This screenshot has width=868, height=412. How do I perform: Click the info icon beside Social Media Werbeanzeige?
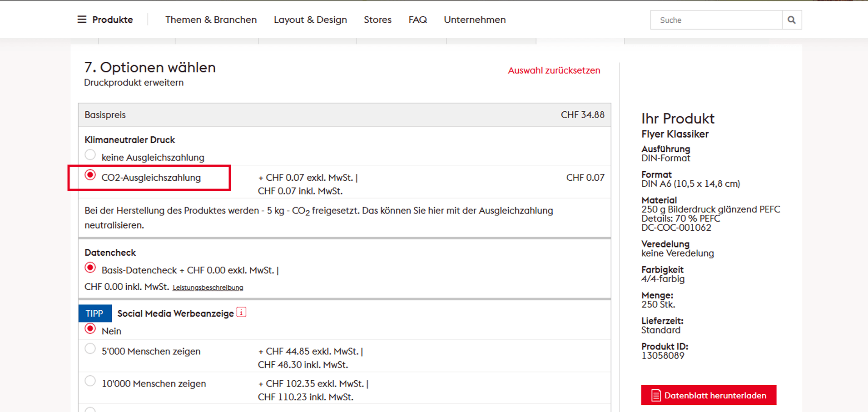tap(242, 313)
